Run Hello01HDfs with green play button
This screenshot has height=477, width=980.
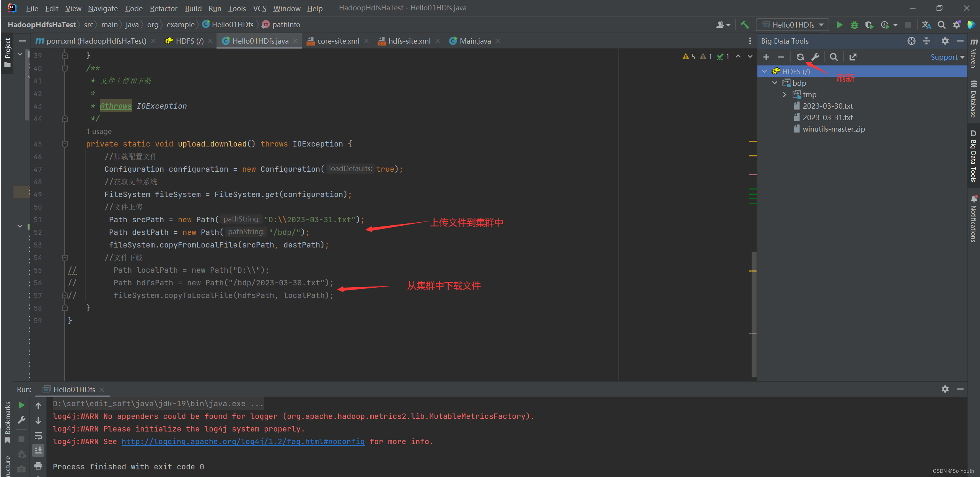[x=840, y=25]
